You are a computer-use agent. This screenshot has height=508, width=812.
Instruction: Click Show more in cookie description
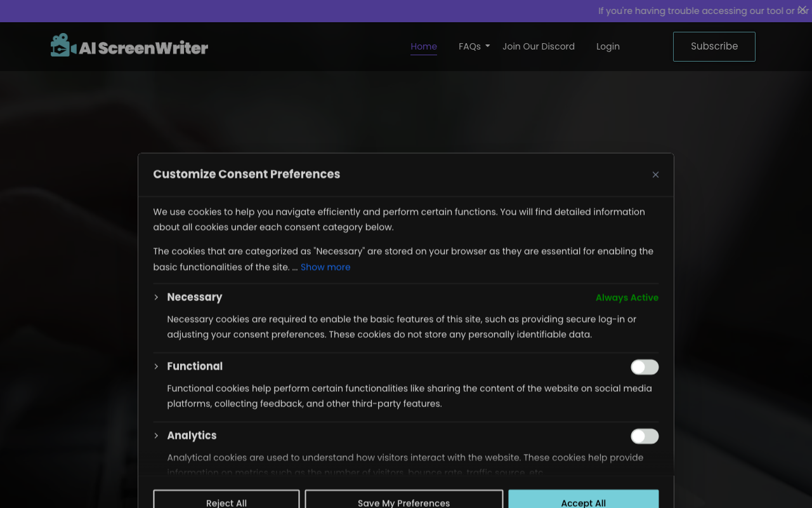click(325, 267)
